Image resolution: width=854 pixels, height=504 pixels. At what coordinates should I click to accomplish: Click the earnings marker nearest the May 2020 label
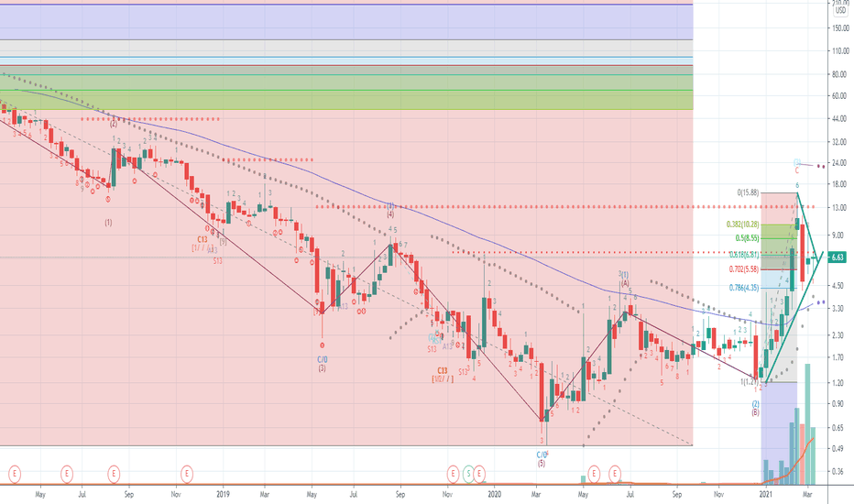tap(594, 474)
